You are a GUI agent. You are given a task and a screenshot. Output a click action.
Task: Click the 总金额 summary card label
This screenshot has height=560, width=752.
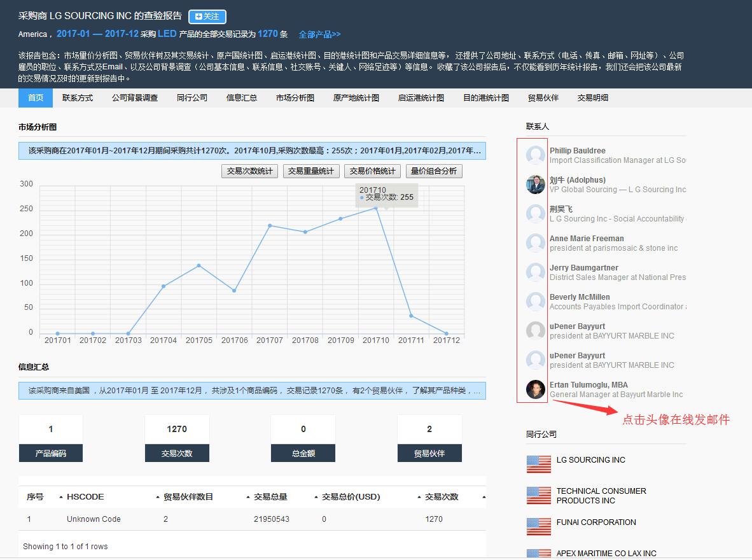pyautogui.click(x=303, y=453)
